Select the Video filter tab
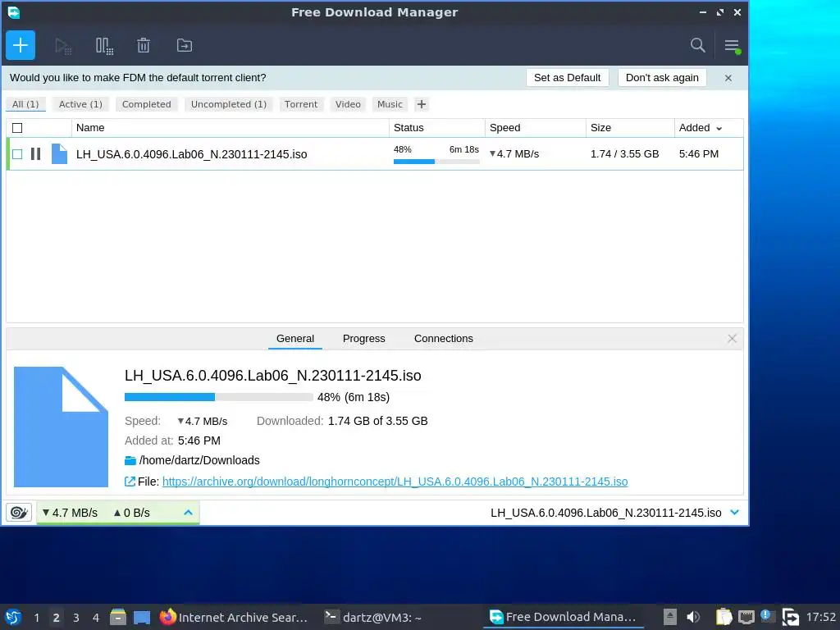 point(348,104)
